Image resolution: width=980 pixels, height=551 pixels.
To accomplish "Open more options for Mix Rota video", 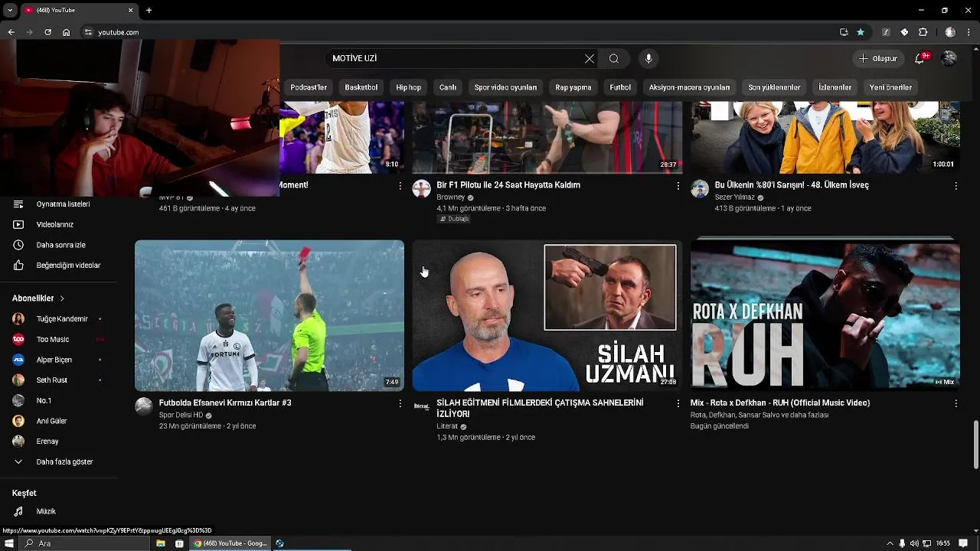I will coord(955,403).
